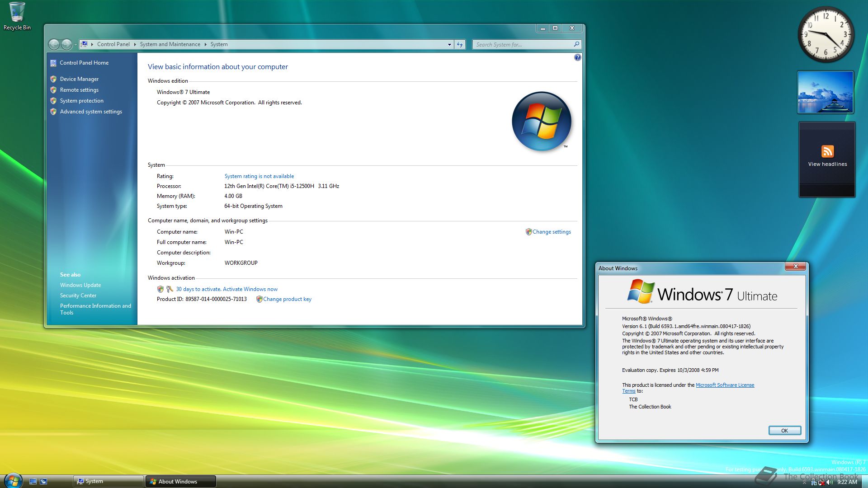The image size is (868, 488).
Task: Click the keys icon beside activation link
Action: [170, 289]
